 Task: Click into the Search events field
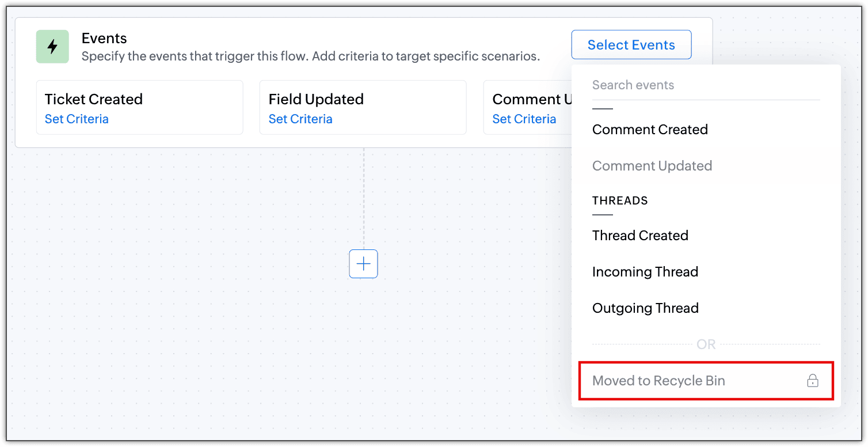[706, 85]
